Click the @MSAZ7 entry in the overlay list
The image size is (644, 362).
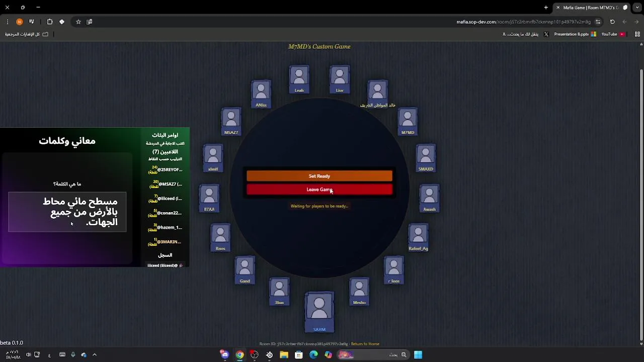(165, 184)
